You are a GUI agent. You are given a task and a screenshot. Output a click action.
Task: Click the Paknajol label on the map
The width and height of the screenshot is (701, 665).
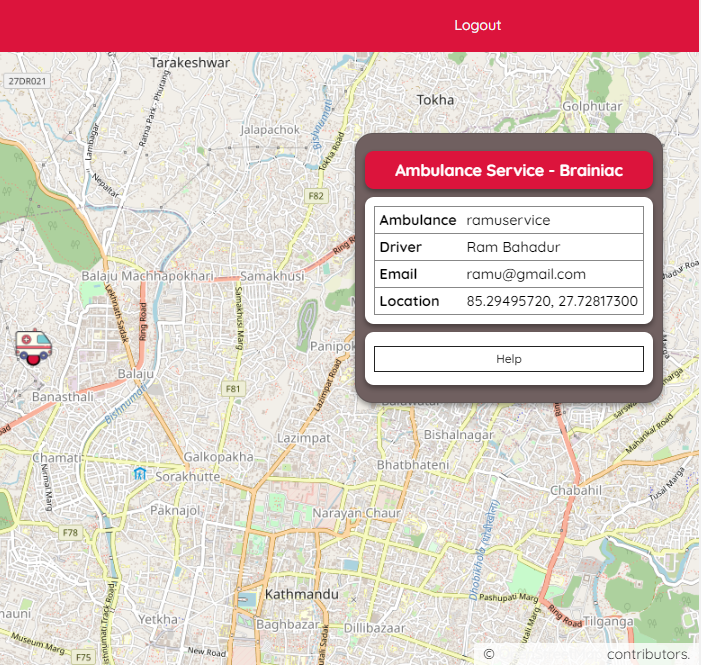point(175,510)
